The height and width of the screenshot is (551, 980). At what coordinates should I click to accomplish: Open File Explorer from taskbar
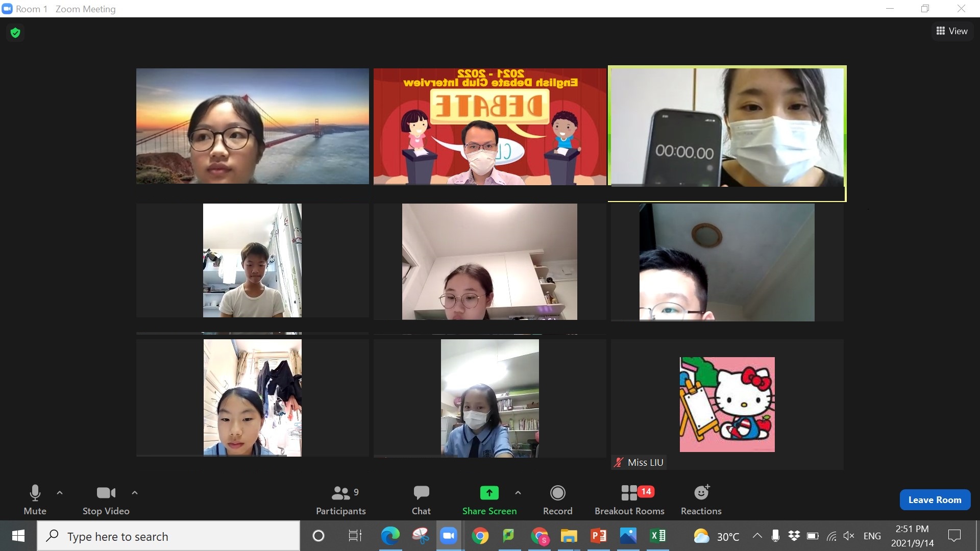(569, 536)
